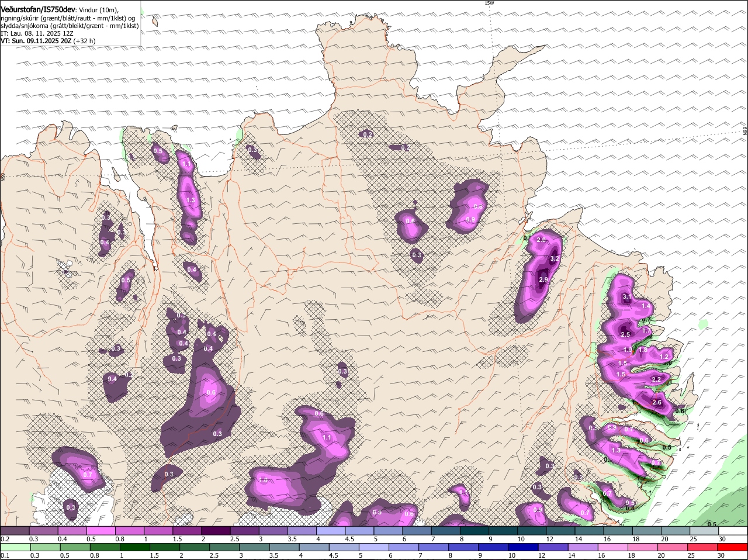This screenshot has height=560, width=748.
Task: Pick the grey-green 3 rain-scale swatch
Action: coord(254,548)
